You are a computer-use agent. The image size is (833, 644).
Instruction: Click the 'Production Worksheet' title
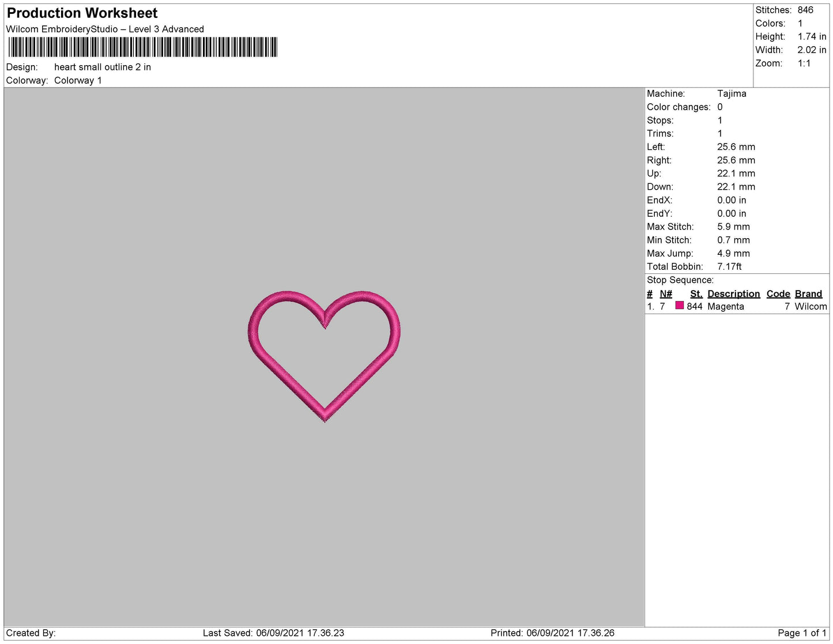[x=82, y=13]
